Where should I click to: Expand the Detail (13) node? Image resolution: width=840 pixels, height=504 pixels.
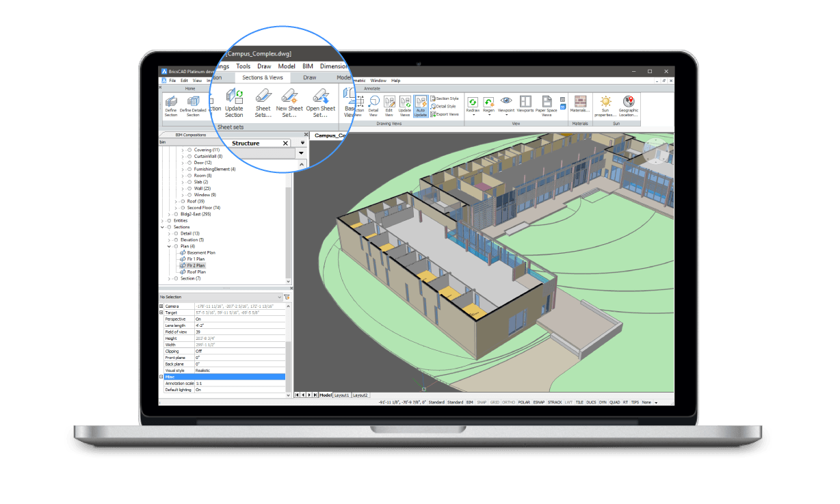(x=169, y=233)
